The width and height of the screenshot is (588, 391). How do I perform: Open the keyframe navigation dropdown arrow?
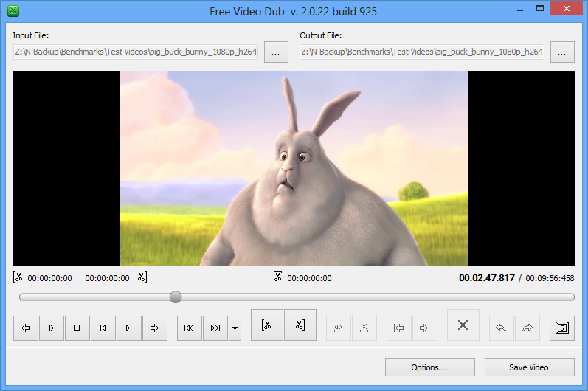(x=235, y=328)
